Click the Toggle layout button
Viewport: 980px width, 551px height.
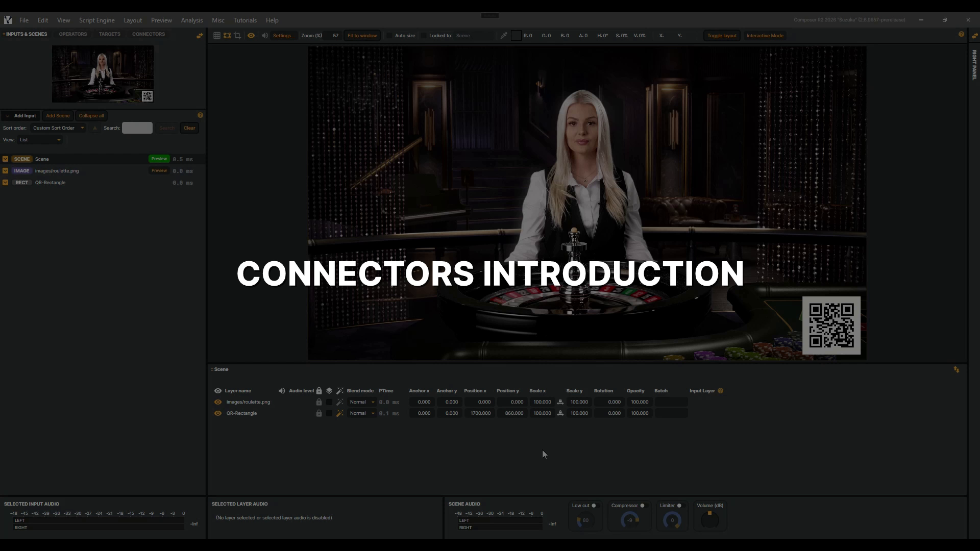click(x=722, y=36)
